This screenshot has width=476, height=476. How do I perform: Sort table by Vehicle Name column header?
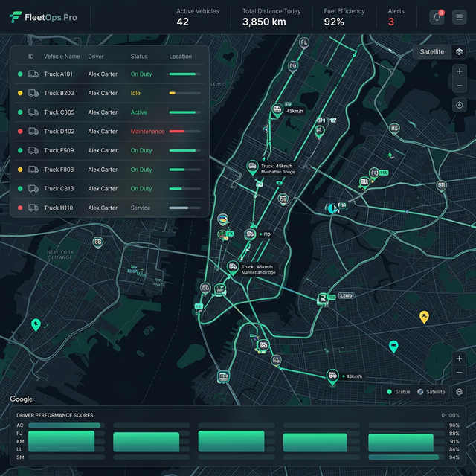point(62,57)
